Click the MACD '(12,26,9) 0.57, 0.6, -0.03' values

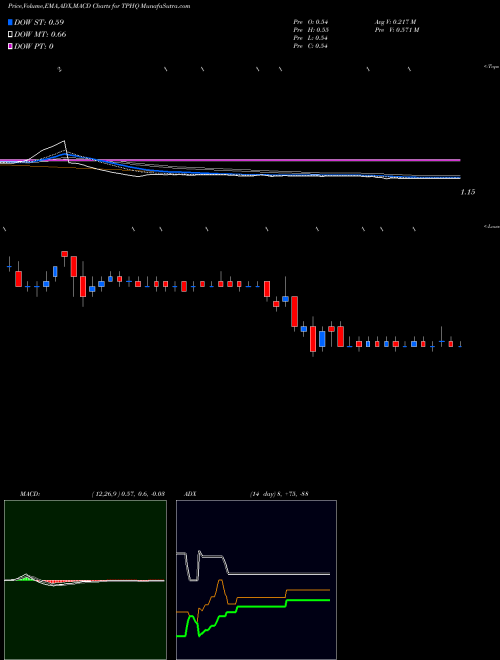[x=128, y=493]
